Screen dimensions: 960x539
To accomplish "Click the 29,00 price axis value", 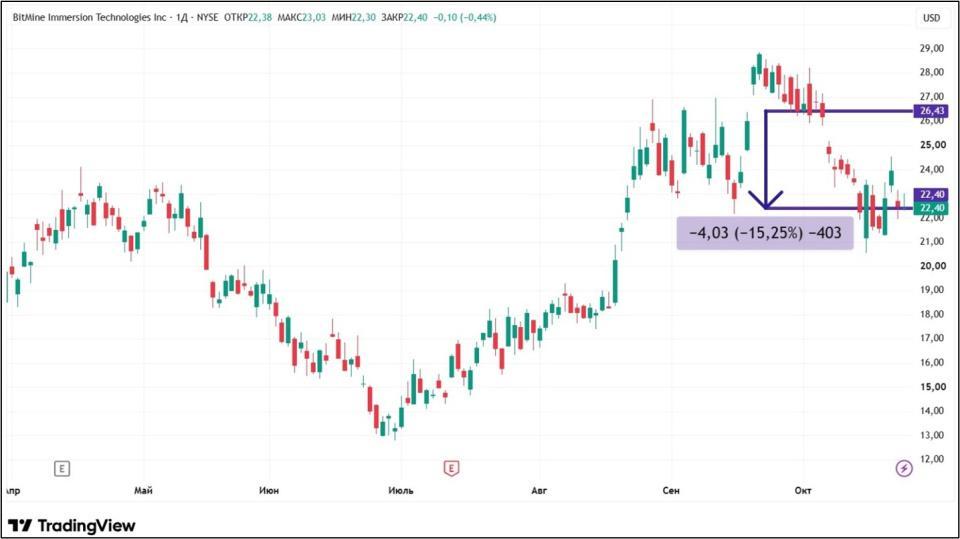I will click(x=932, y=48).
